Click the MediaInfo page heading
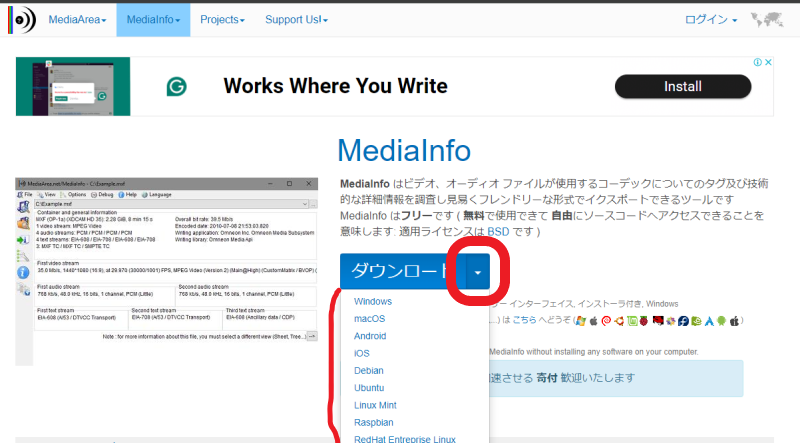This screenshot has width=800, height=443. [404, 151]
